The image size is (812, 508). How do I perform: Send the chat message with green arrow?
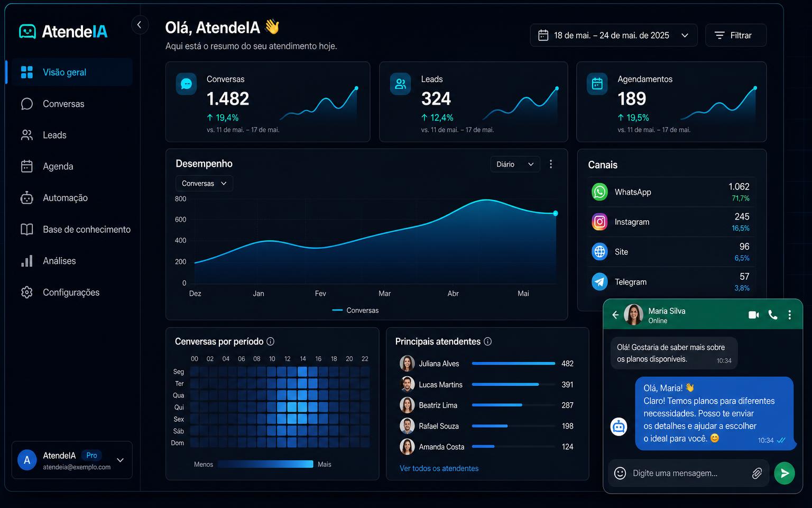pos(785,473)
